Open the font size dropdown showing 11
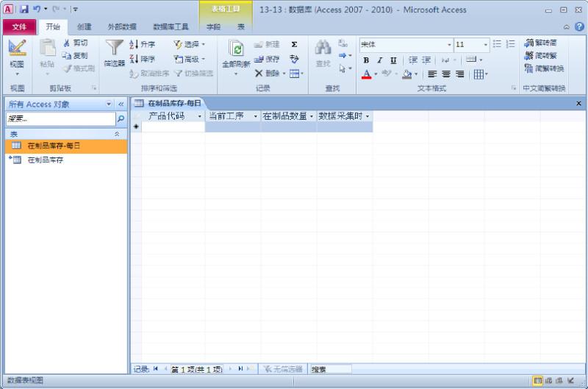The image size is (588, 389). pos(486,45)
